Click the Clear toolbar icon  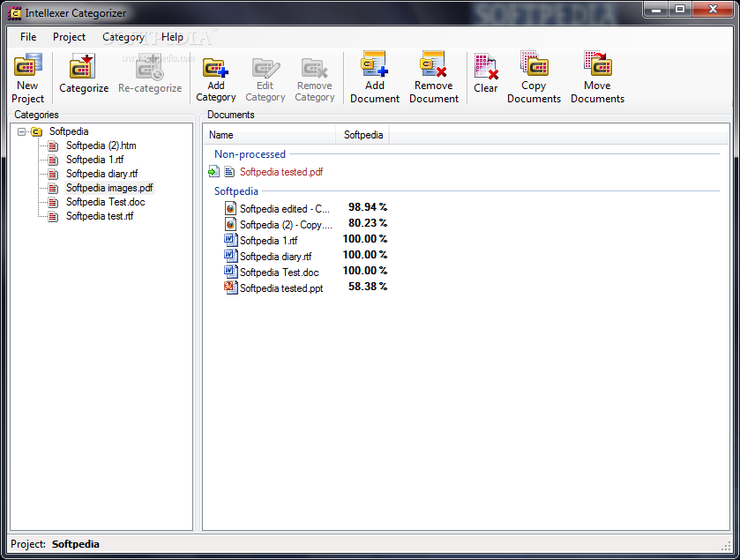tap(486, 66)
